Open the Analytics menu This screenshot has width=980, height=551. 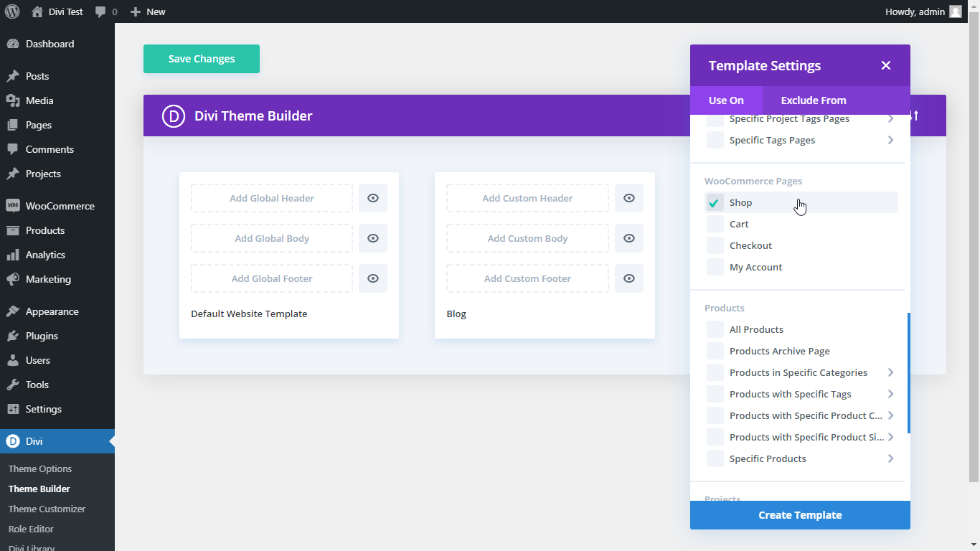57,255
